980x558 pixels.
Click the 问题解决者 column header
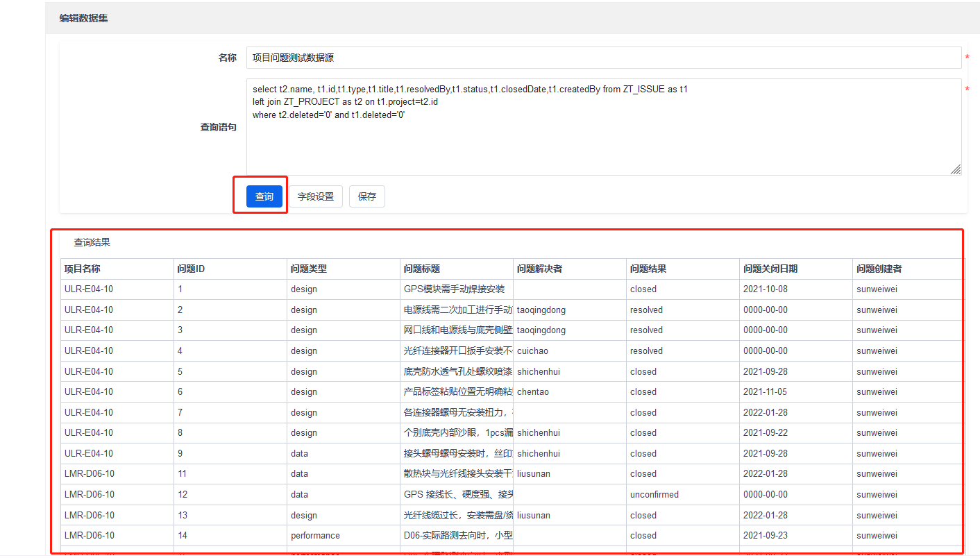[539, 269]
